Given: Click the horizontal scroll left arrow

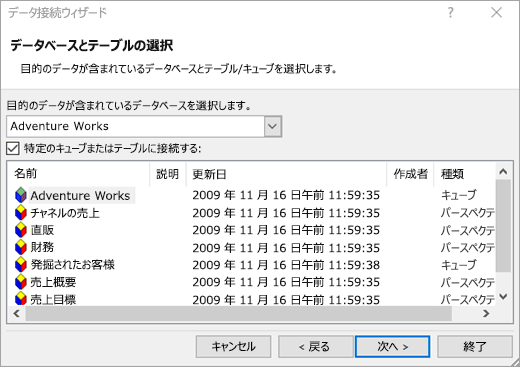Looking at the screenshot, I should pyautogui.click(x=17, y=313).
